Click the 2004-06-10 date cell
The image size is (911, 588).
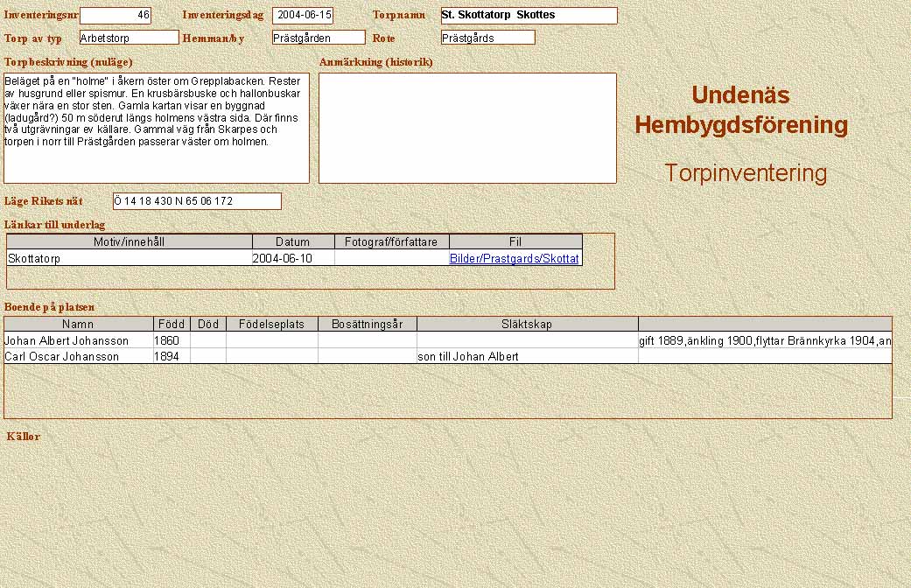[x=293, y=259]
